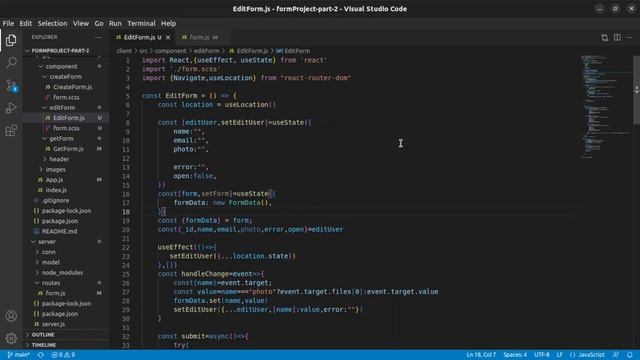
Task: Open the notifications bell
Action: (630, 355)
